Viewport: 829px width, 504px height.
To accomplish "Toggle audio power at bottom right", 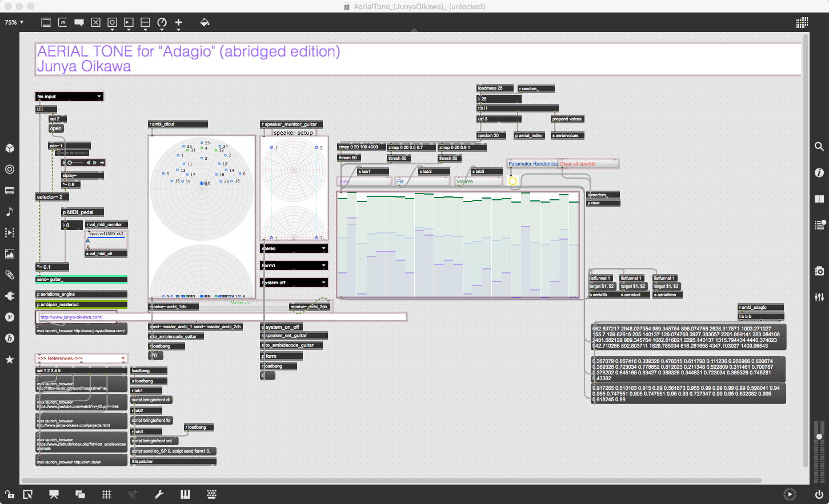I will tap(819, 494).
